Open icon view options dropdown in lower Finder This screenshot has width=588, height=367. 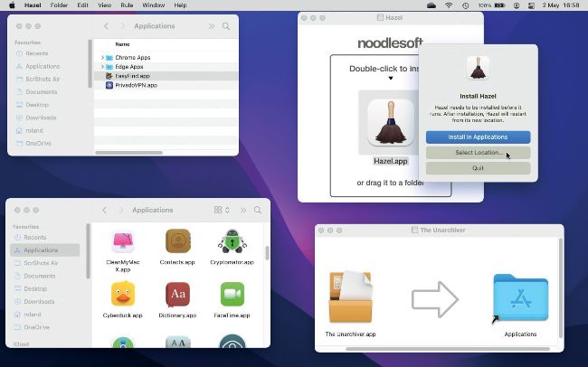point(222,210)
